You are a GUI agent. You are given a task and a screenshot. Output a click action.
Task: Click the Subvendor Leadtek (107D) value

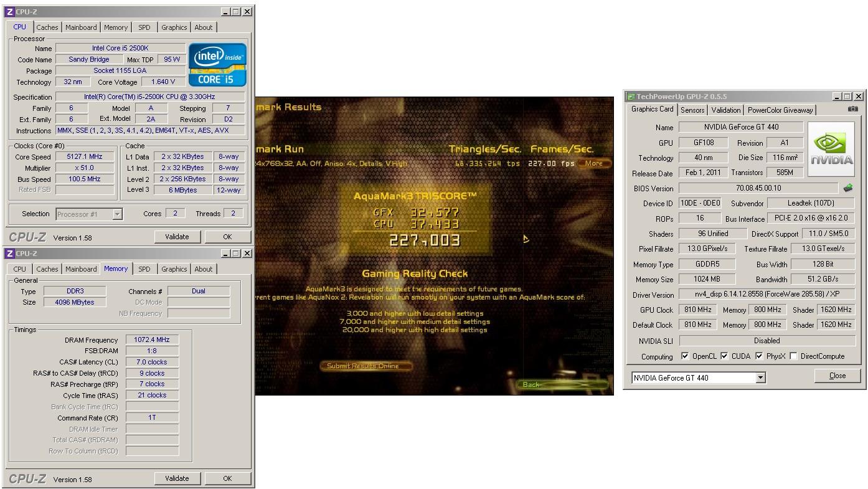(811, 203)
